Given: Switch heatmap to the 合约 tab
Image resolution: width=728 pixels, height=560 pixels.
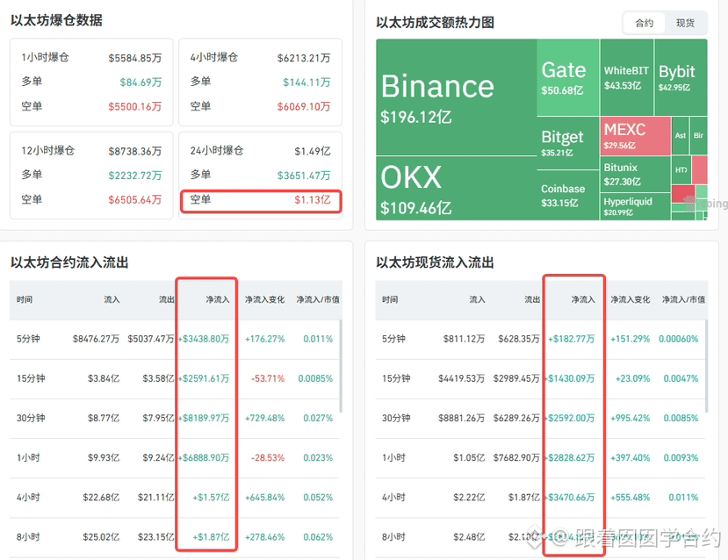Looking at the screenshot, I should point(644,23).
